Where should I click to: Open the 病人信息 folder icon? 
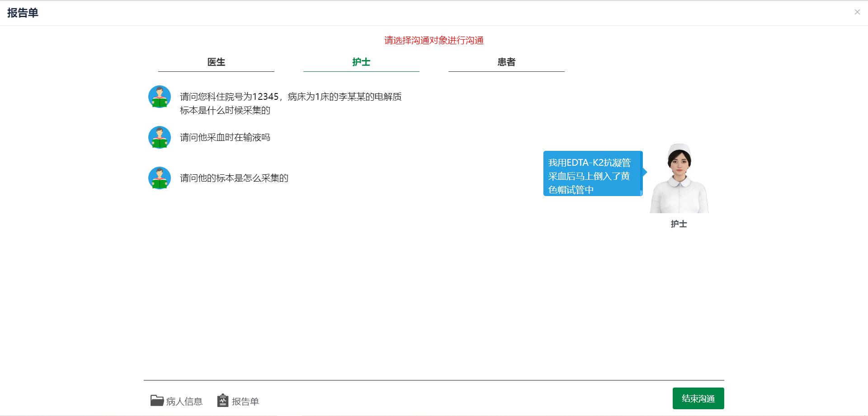[x=157, y=401]
